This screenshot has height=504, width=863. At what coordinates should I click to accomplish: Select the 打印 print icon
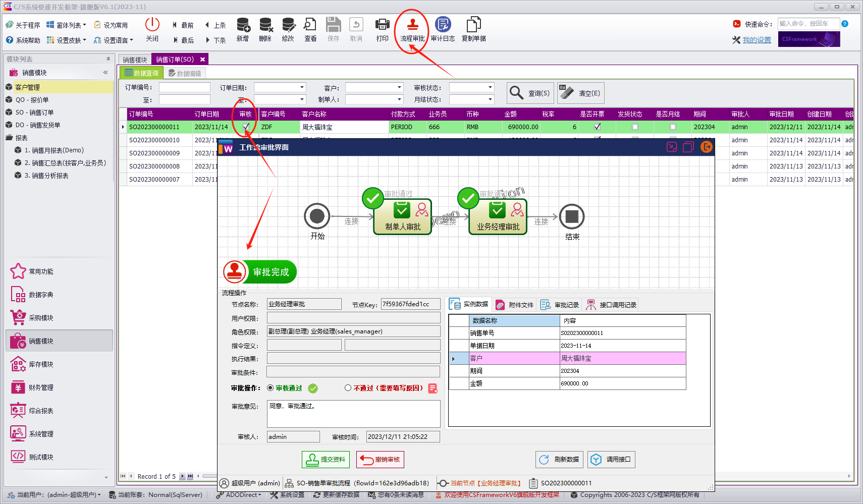(382, 29)
